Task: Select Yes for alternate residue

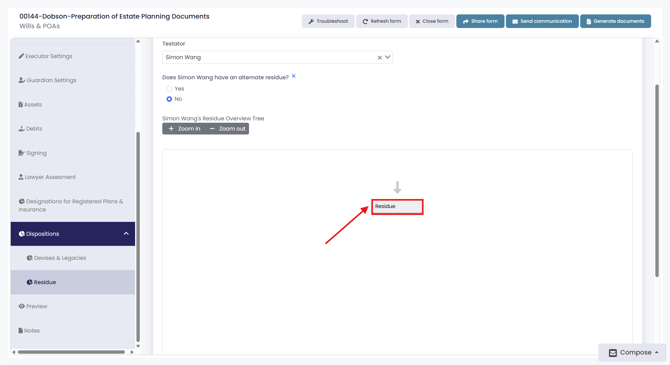Action: coord(169,88)
